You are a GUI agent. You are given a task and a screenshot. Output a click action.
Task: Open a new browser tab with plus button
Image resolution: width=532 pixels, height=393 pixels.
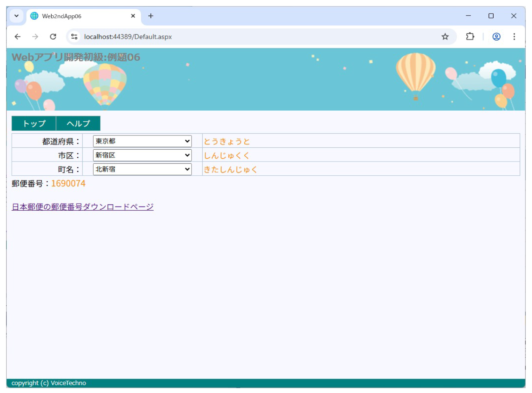tap(150, 16)
